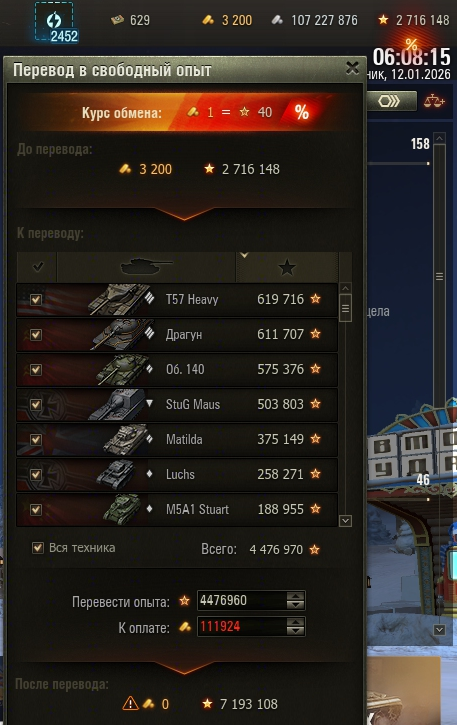Screen dimensions: 457x725
Task: Click the 'Перевести опыта' input field with 4476960
Action: click(242, 601)
